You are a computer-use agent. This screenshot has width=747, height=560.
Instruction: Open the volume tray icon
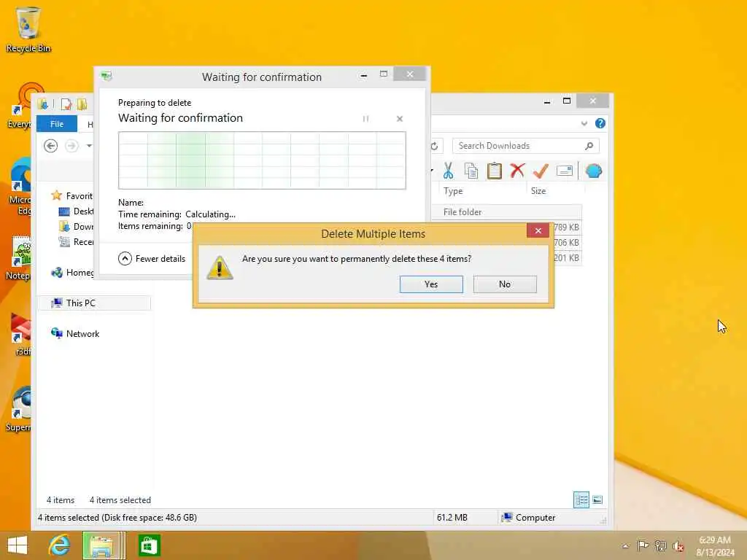coord(678,546)
